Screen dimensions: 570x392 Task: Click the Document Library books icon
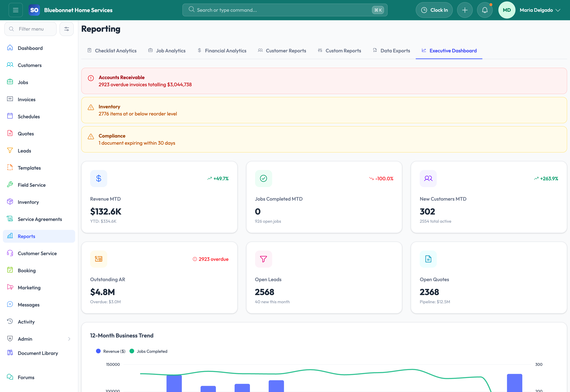[10, 353]
